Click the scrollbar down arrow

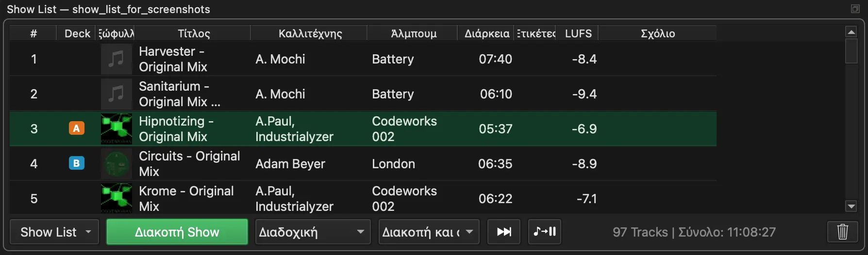tap(851, 206)
